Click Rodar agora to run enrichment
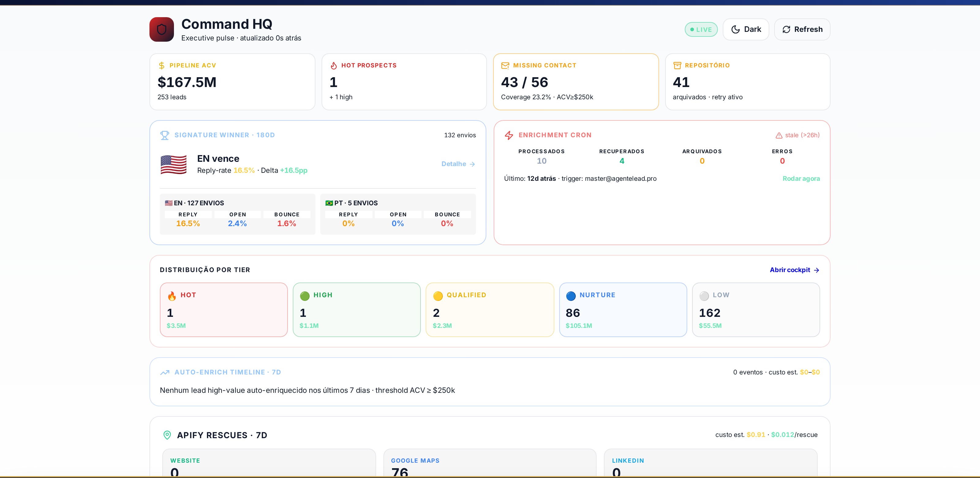 pos(801,179)
